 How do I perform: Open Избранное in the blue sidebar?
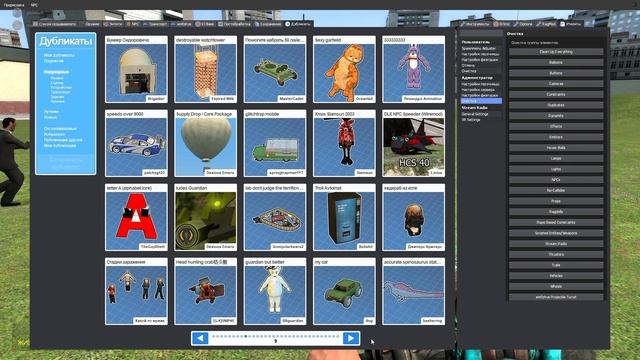pyautogui.click(x=54, y=134)
